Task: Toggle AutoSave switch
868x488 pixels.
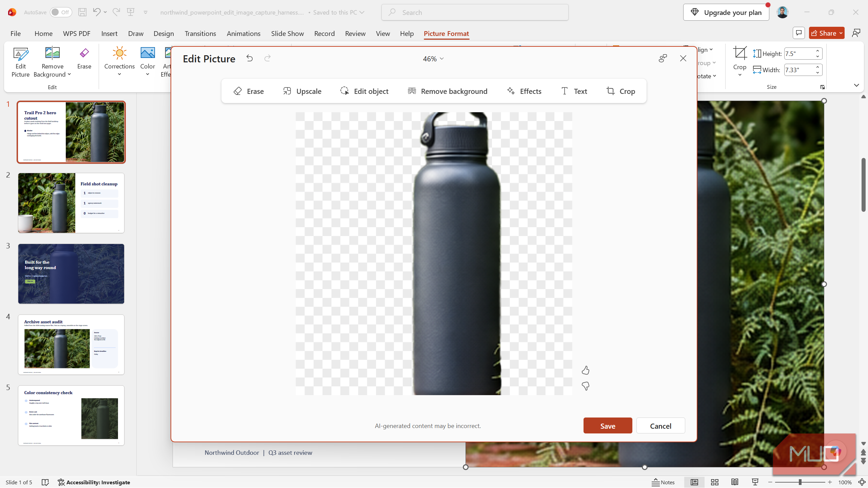Action: coord(61,12)
